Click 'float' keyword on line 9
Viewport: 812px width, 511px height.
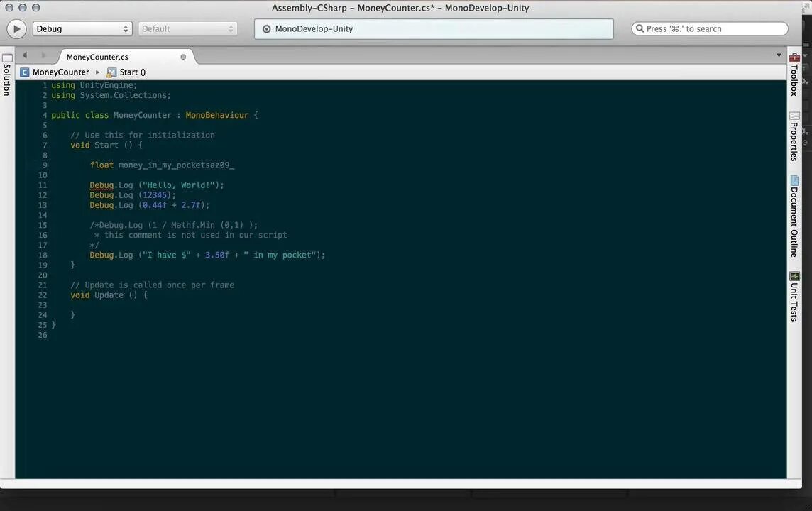[101, 165]
